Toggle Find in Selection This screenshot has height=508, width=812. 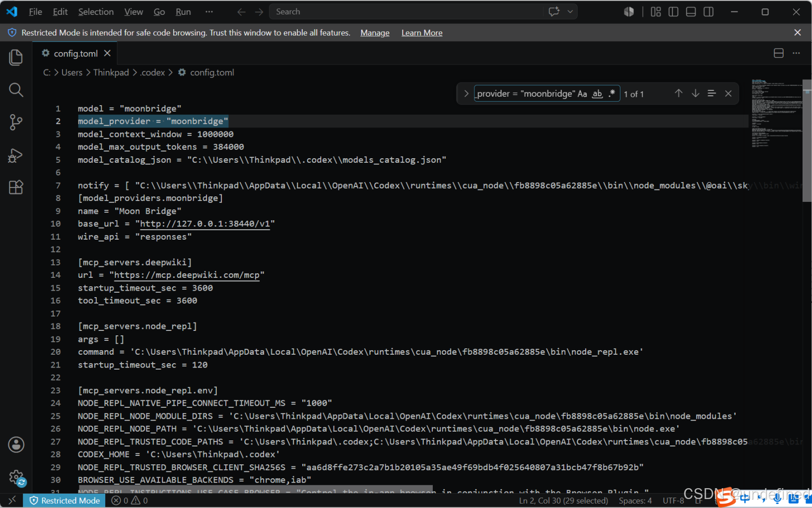pos(712,93)
